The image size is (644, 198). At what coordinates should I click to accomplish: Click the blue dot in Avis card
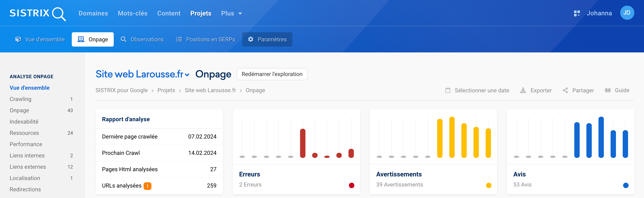tap(626, 185)
